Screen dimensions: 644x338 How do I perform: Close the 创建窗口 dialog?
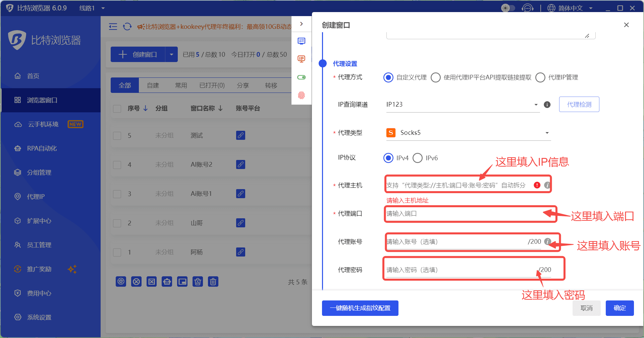626,25
